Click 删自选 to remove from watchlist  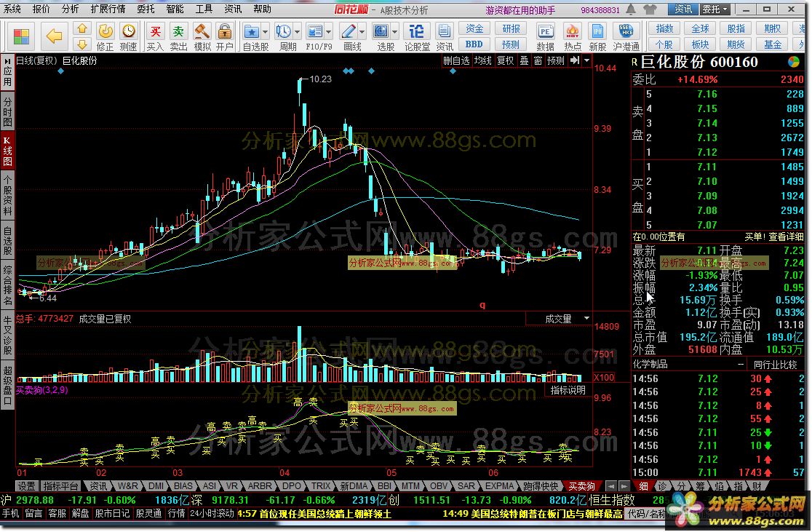tap(456, 60)
